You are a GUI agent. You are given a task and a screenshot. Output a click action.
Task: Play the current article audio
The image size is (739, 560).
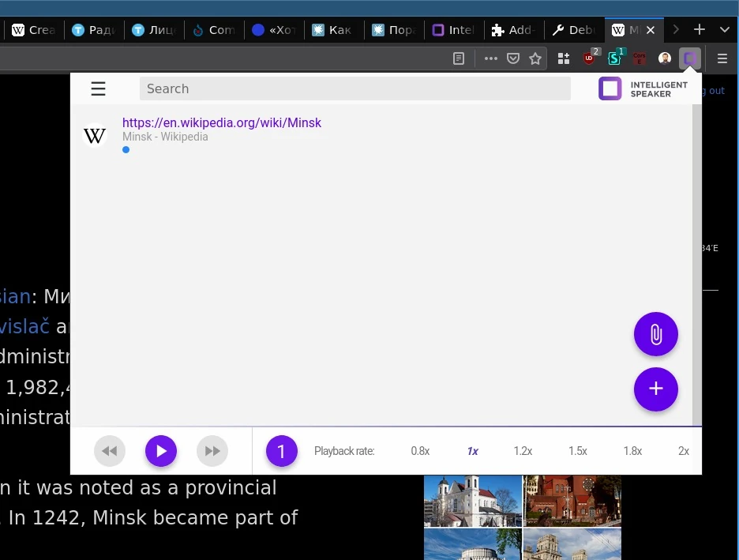[x=161, y=451]
